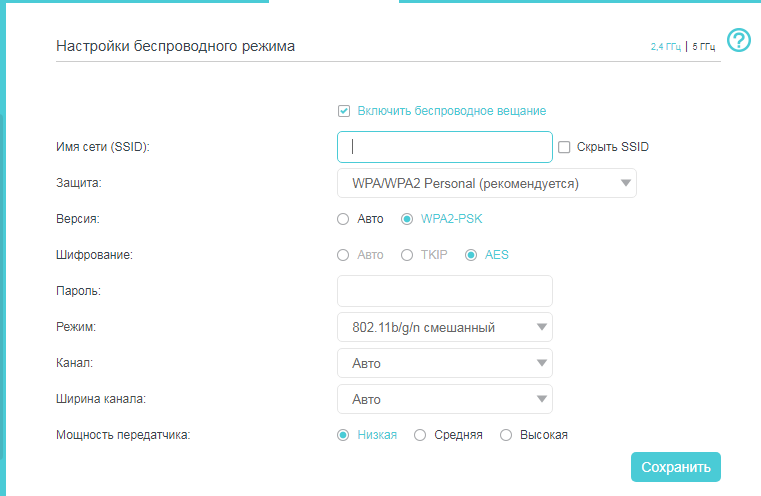This screenshot has height=496, width=761.
Task: Select AES encryption
Action: (471, 255)
